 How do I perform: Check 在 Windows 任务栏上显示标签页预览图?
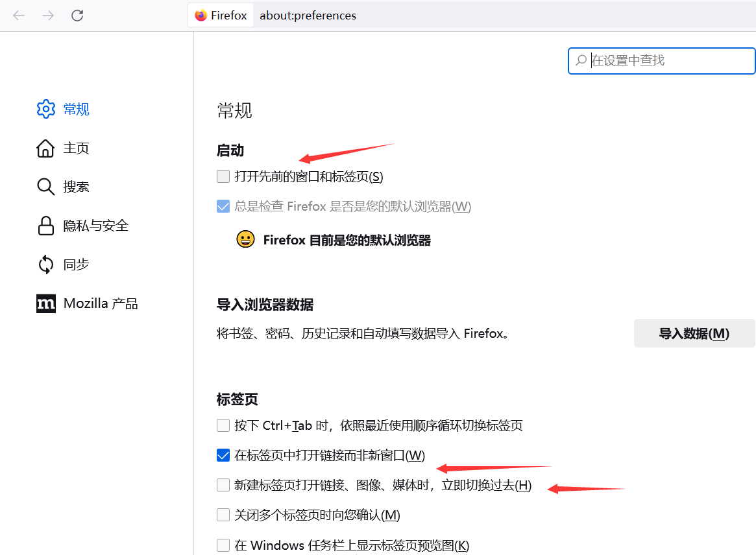pyautogui.click(x=223, y=545)
